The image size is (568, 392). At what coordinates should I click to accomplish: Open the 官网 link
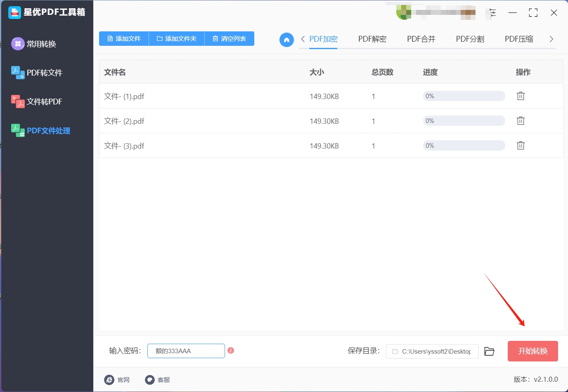point(117,380)
